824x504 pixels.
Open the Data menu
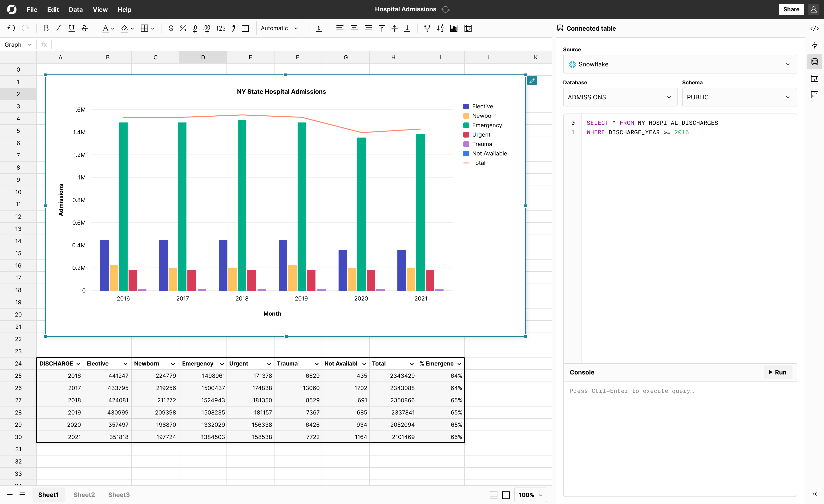(x=76, y=9)
